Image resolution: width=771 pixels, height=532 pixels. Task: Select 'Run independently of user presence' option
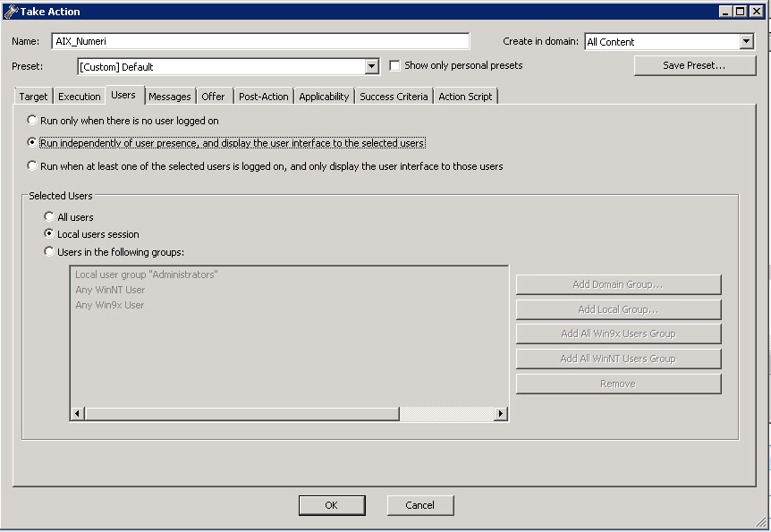pyautogui.click(x=32, y=142)
